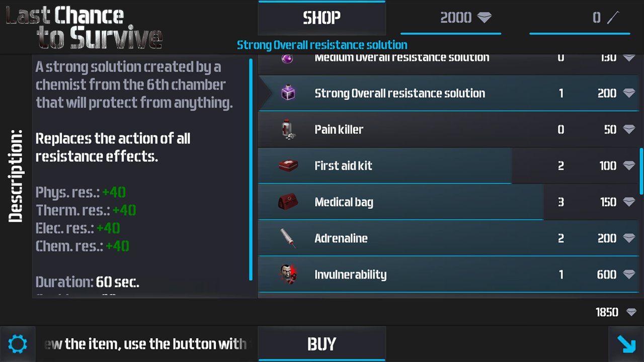Click the Invulnerability price of 600
The image size is (644, 362).
pos(607,275)
